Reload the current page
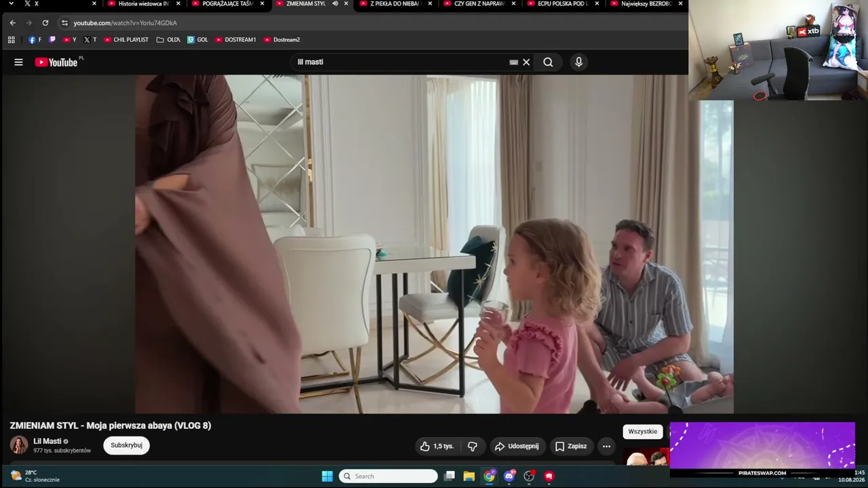 (x=45, y=23)
